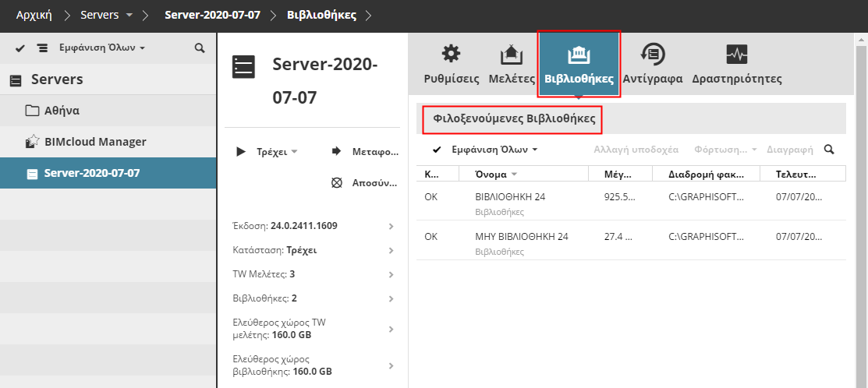
Task: Open the Φόρτωση... dropdown
Action: pyautogui.click(x=728, y=150)
